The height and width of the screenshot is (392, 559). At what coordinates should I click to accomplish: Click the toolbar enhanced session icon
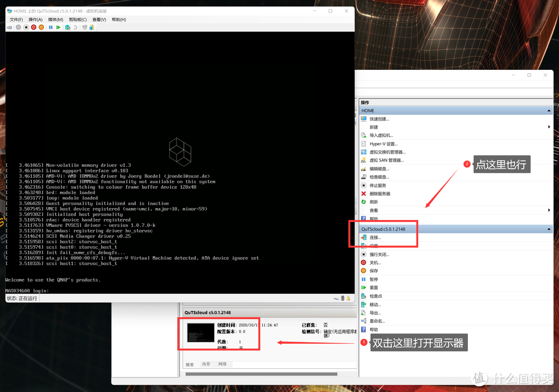click(84, 27)
